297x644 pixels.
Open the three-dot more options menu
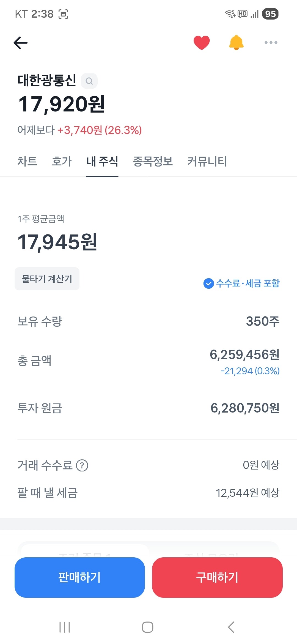pyautogui.click(x=271, y=43)
